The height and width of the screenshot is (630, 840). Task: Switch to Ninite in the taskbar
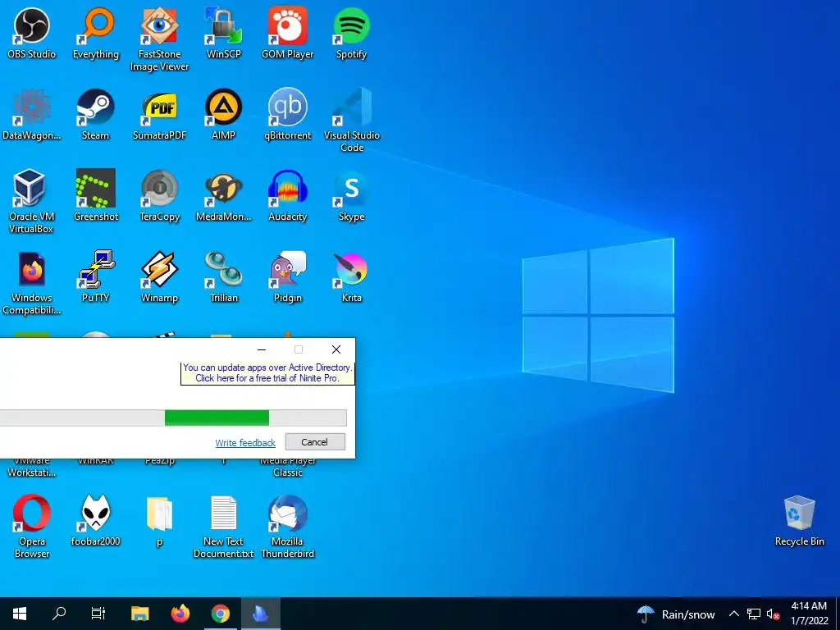pyautogui.click(x=260, y=614)
